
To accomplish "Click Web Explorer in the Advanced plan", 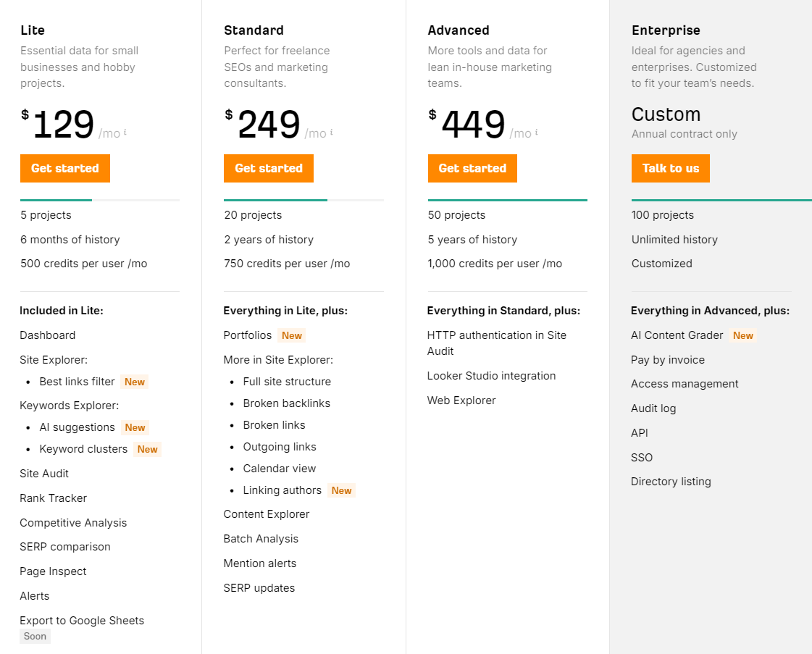I will pyautogui.click(x=461, y=400).
